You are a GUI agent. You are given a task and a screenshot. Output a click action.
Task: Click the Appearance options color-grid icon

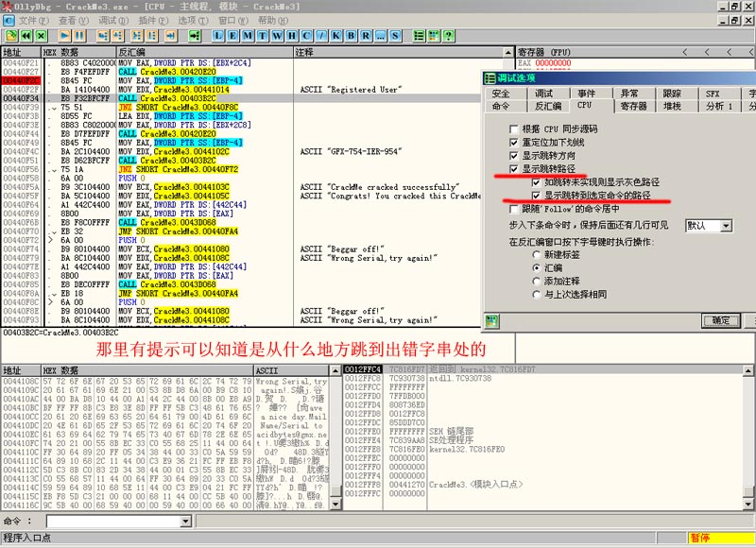(434, 36)
